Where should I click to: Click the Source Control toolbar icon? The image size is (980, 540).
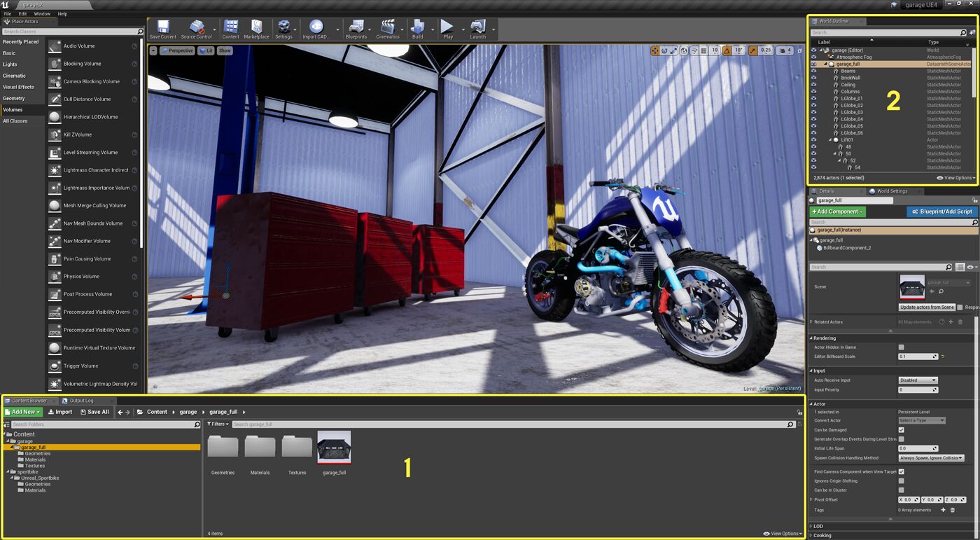tap(198, 28)
